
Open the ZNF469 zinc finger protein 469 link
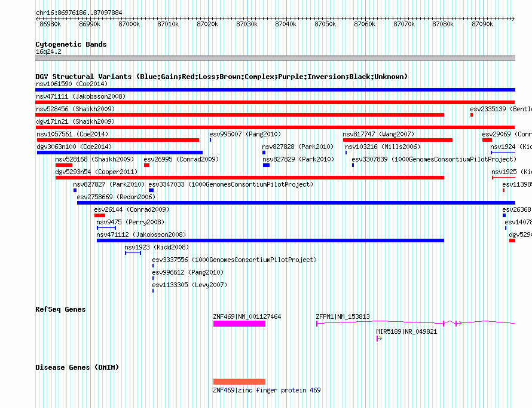pyautogui.click(x=267, y=390)
